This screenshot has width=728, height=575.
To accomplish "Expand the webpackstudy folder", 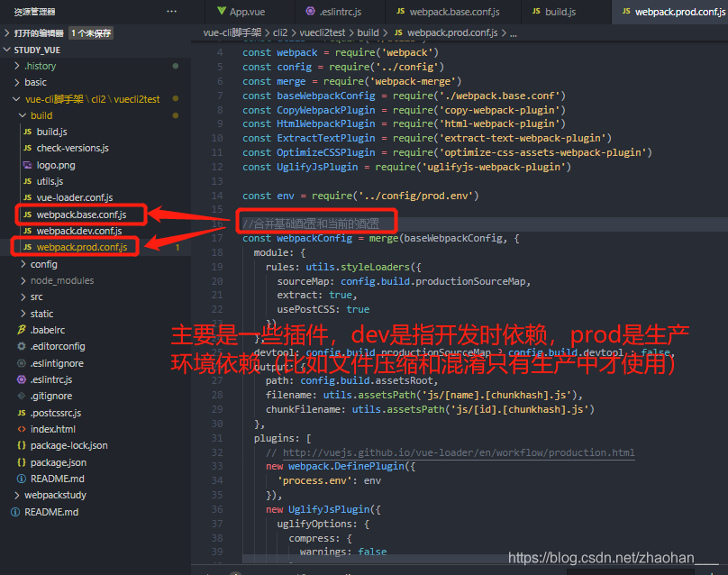I will (17, 495).
